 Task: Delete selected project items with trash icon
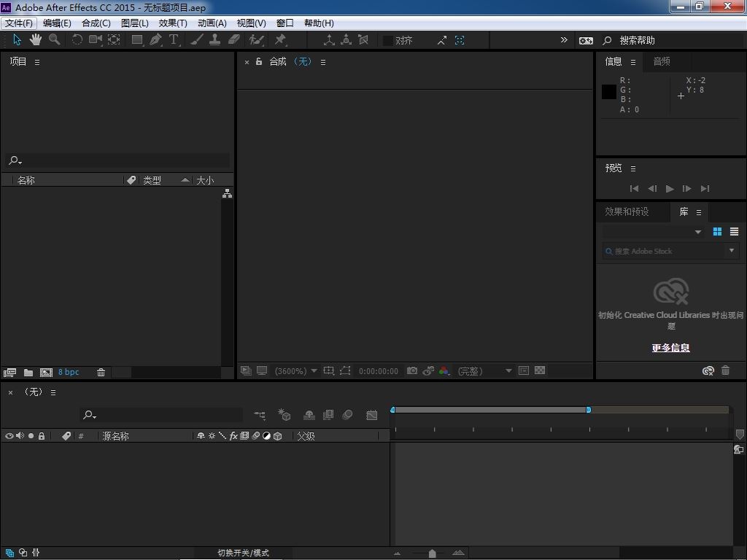coord(101,373)
